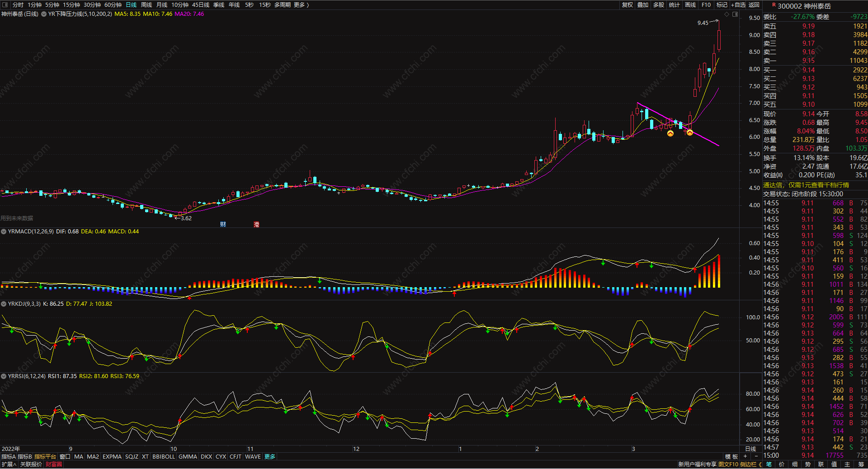
Task: Open the YRRSI indicator settings arrow
Action: click(x=4, y=376)
